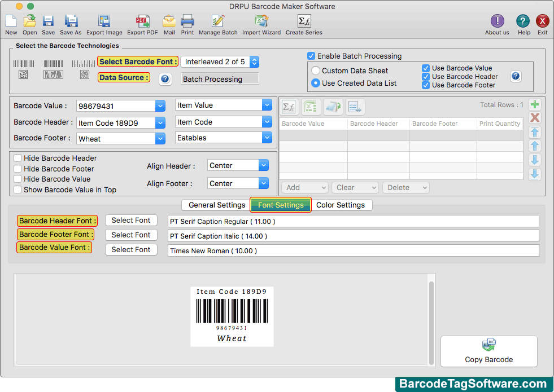Select the linear barcode with QR type icon

(23, 69)
